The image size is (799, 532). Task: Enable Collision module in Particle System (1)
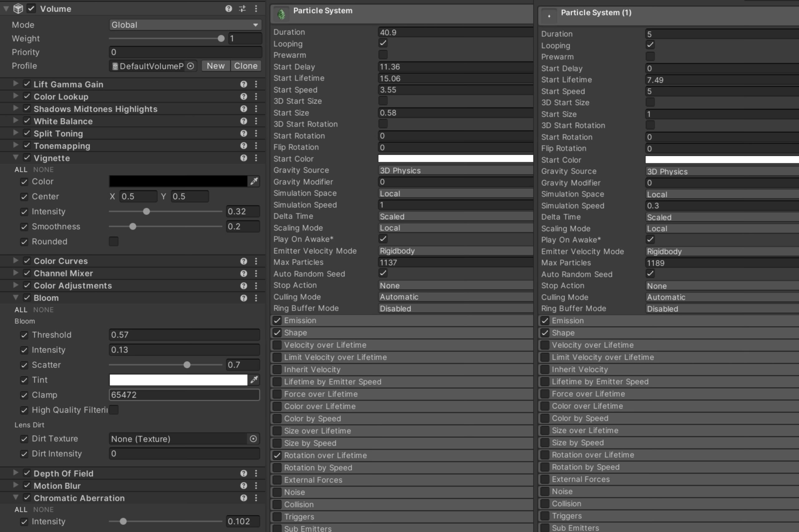(545, 504)
